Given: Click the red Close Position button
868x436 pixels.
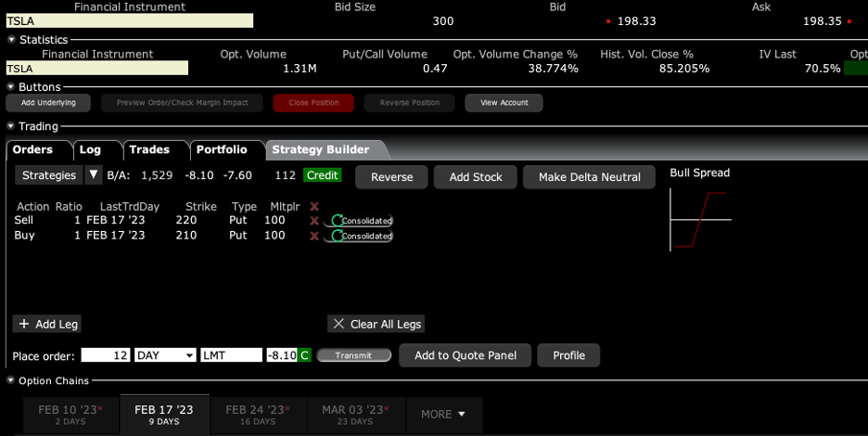Looking at the screenshot, I should (313, 102).
